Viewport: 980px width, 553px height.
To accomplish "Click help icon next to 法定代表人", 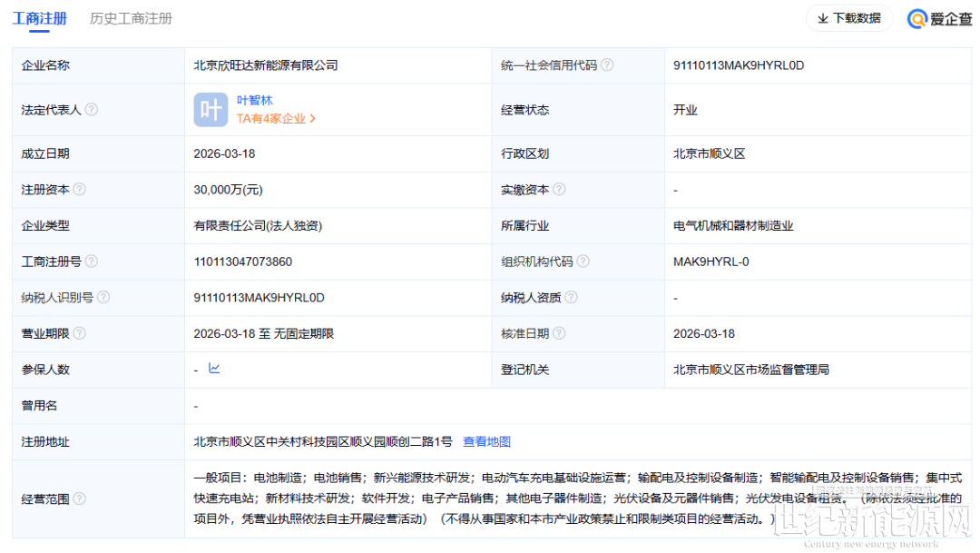I will pyautogui.click(x=91, y=110).
